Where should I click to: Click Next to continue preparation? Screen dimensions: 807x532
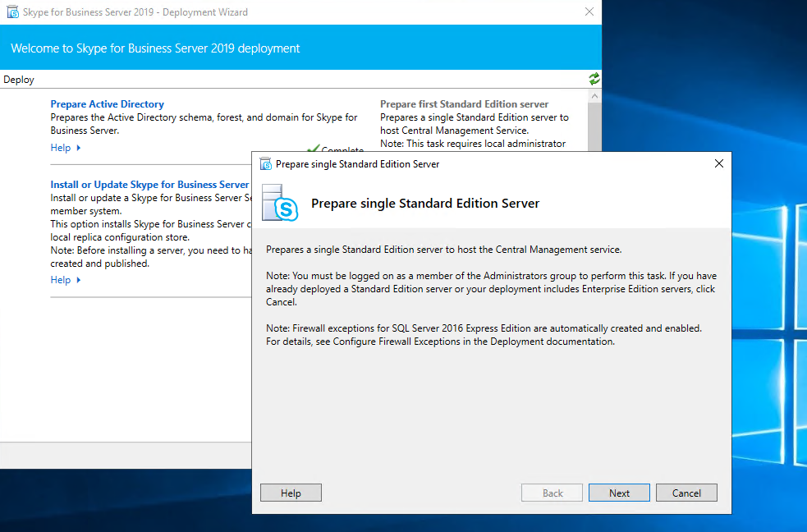[x=619, y=493]
